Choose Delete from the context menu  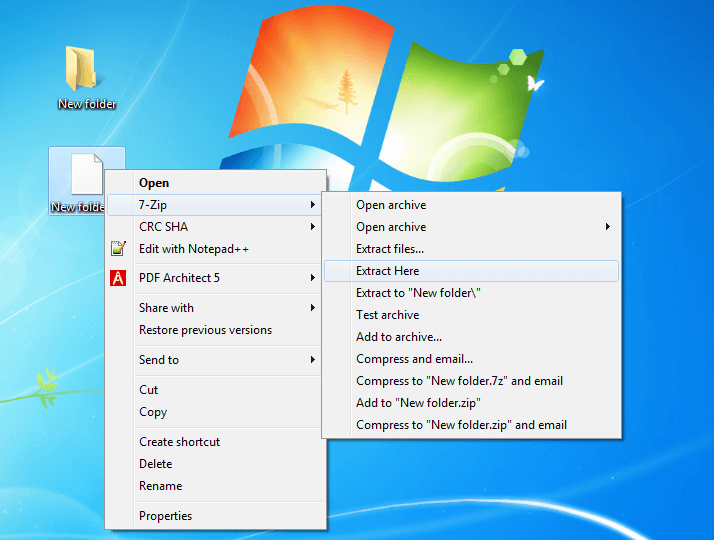[216, 464]
